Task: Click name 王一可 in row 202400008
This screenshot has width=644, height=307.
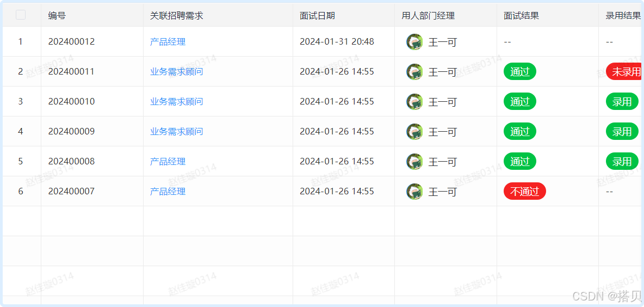Action: pos(443,162)
